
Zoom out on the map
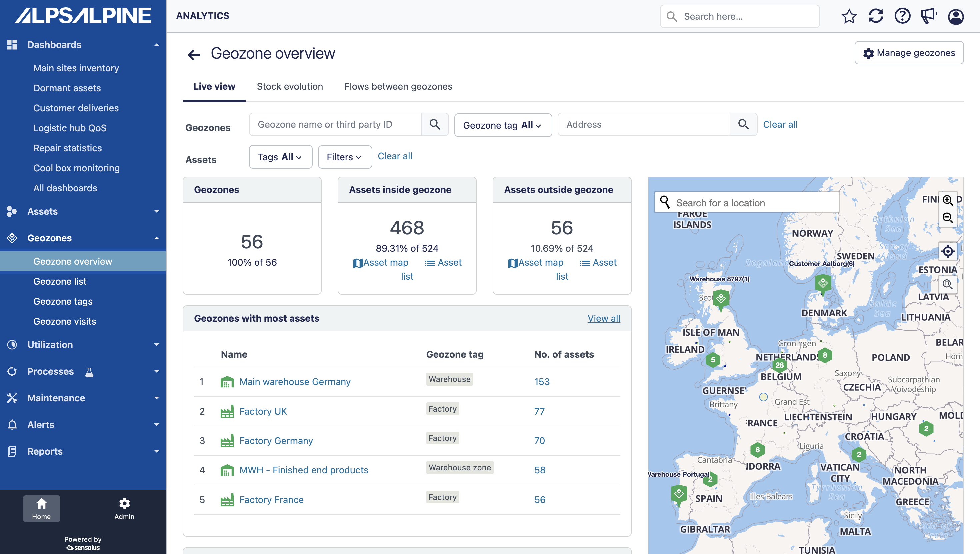(x=947, y=218)
